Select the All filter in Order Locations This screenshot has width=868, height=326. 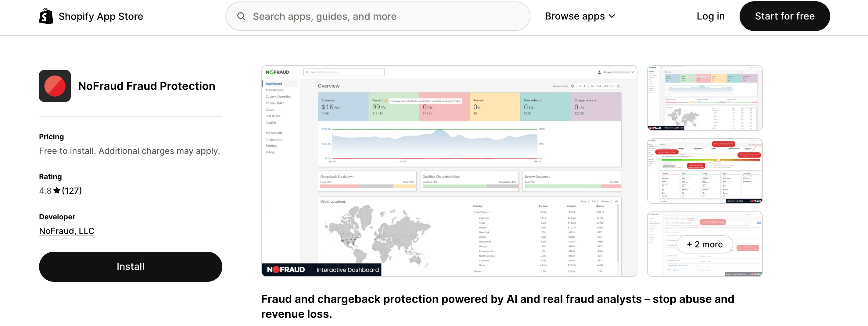pos(617,201)
